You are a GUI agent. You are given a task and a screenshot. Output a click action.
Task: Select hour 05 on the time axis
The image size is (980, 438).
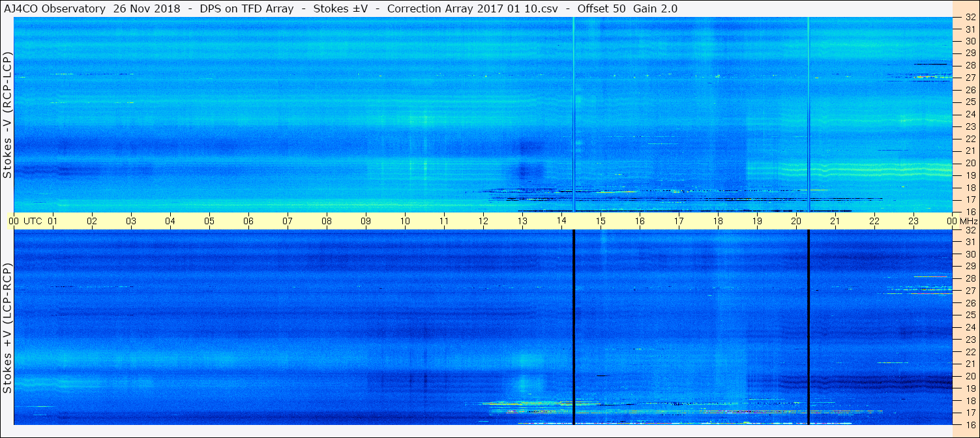209,221
